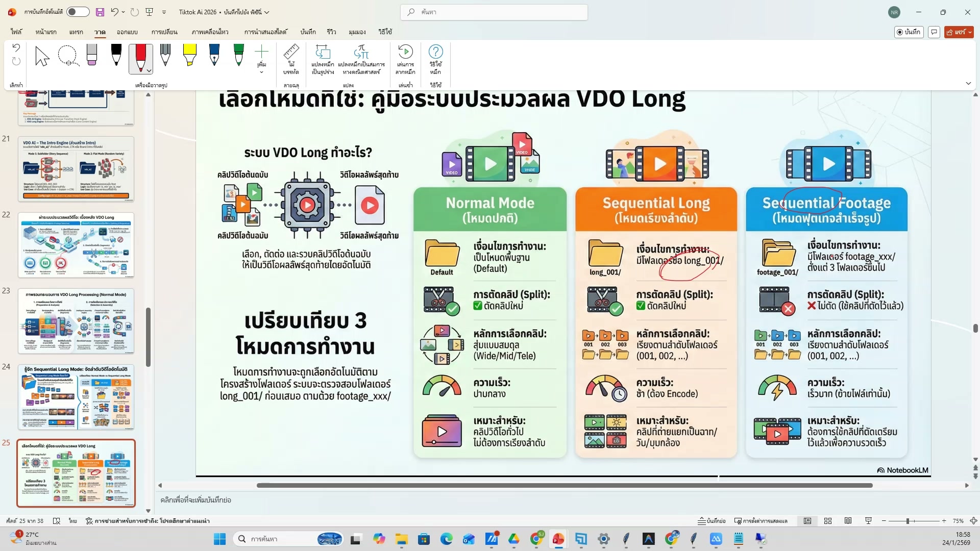Click the Record (บันทึก) toggle near top right
Viewport: 980px width, 551px height.
click(x=909, y=32)
